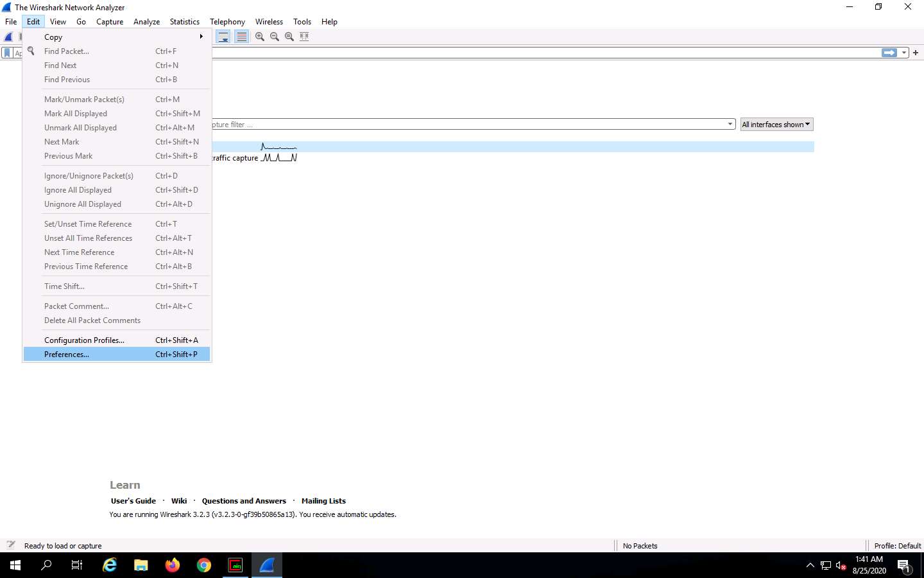Viewport: 924px width, 578px height.
Task: Select the traffic capture interface row
Action: [513, 158]
